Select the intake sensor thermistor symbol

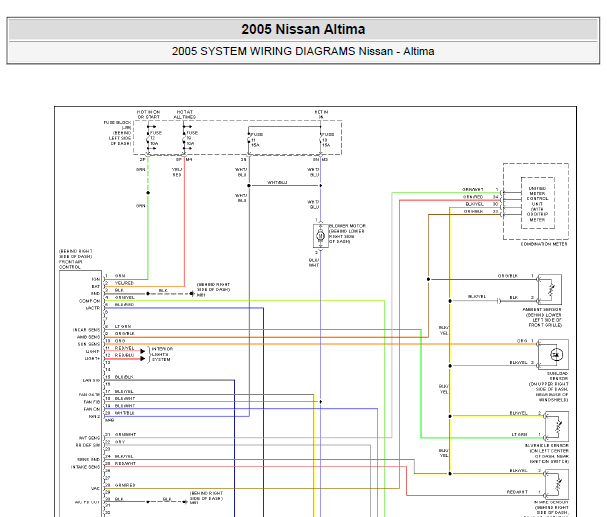coord(557,484)
